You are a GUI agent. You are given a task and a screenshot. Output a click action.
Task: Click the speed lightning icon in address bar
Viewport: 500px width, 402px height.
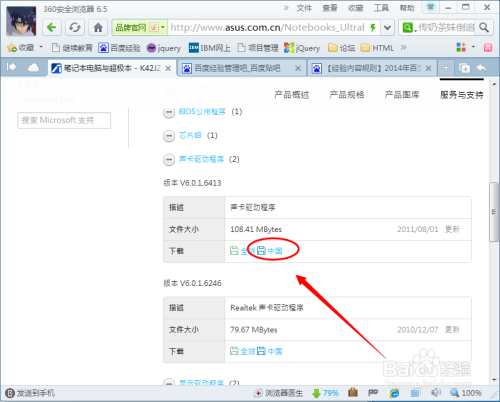click(373, 28)
